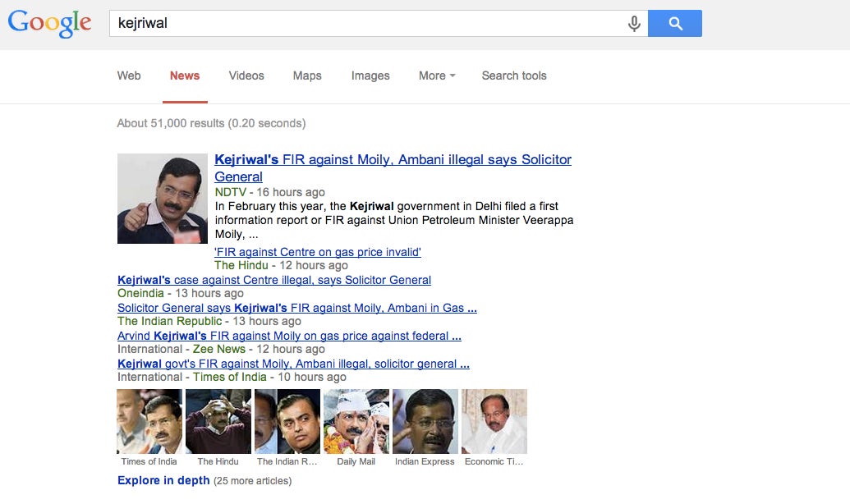Switch to the Web tab
Screen dimensions: 850x504
[x=129, y=76]
